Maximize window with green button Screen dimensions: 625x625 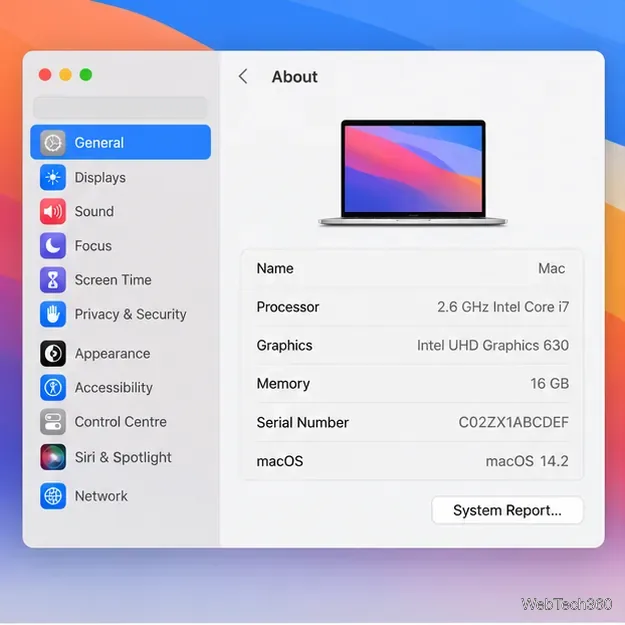pos(86,75)
